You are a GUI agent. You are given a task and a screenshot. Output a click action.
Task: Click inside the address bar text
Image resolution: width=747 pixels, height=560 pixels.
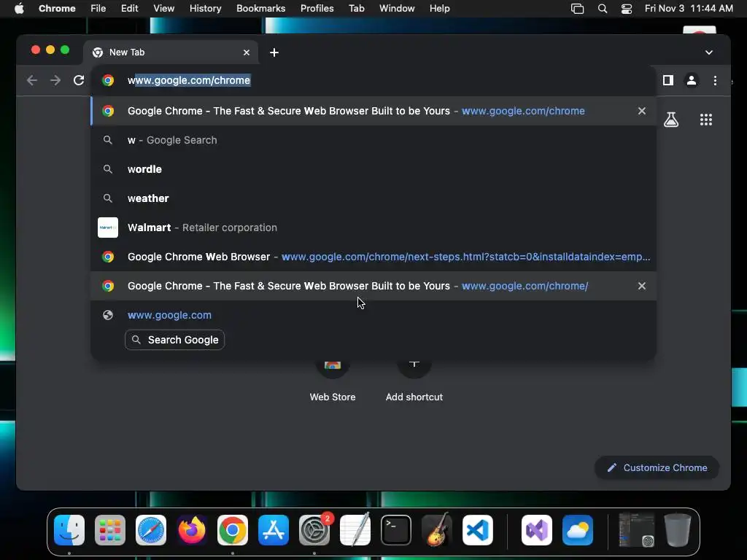pyautogui.click(x=189, y=80)
